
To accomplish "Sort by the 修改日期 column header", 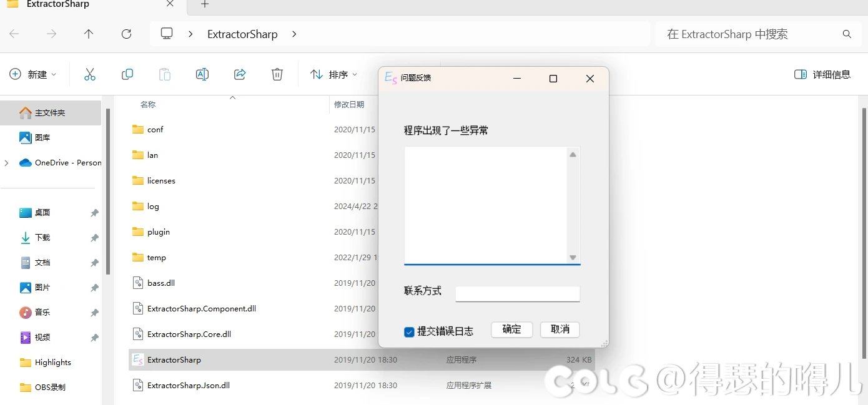I will pos(349,104).
